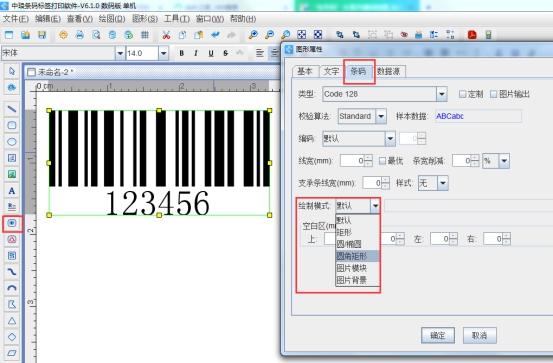Choose 矩形 in drawing mode list
The height and width of the screenshot is (363, 553).
[357, 232]
